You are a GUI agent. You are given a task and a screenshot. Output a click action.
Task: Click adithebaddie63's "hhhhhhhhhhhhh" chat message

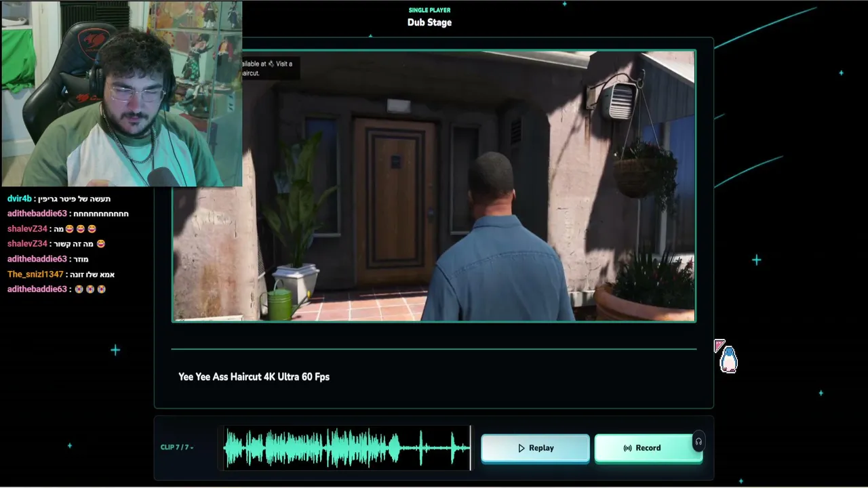101,213
